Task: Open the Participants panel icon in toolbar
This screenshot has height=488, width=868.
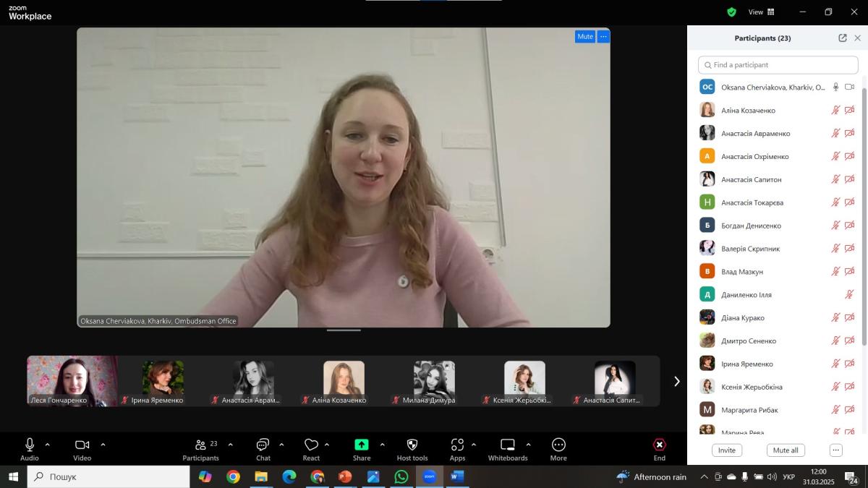Action: (x=200, y=445)
